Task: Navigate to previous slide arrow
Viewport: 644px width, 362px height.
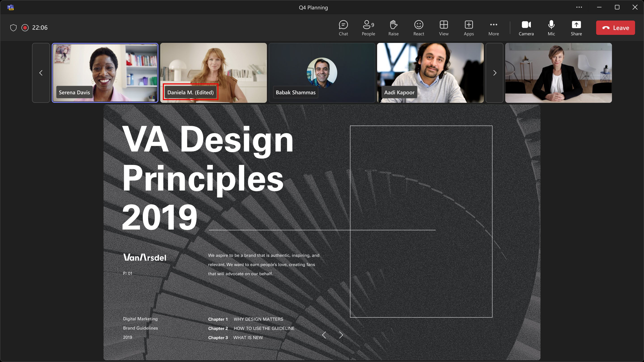Action: (325, 335)
